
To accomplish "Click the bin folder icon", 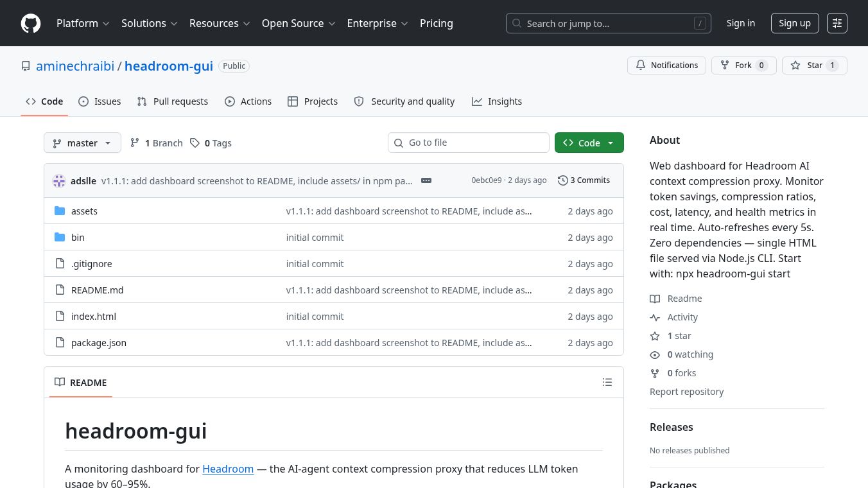I will [x=60, y=238].
